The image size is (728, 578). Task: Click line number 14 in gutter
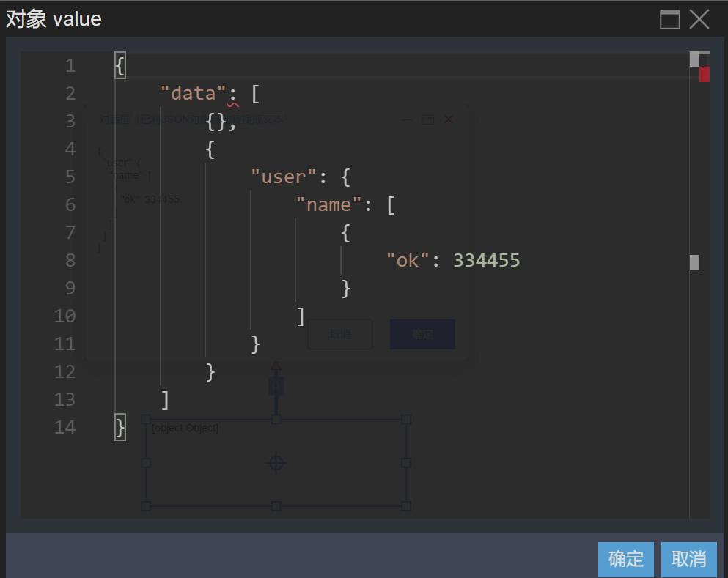tap(65, 427)
